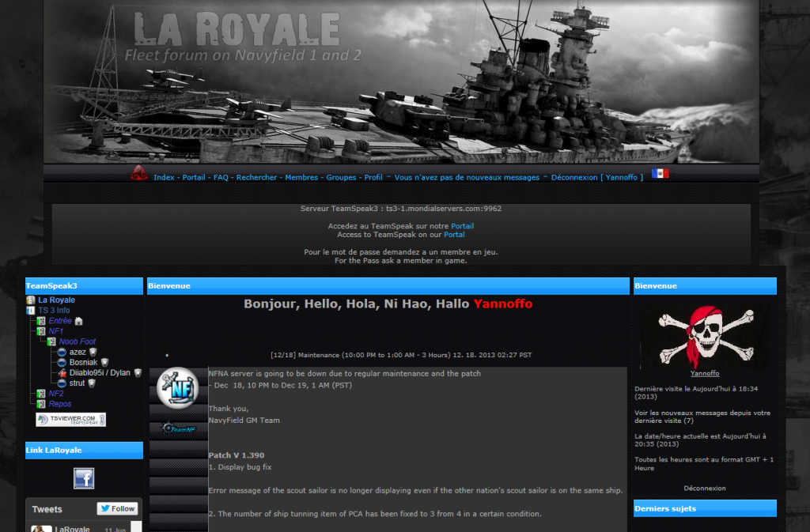Select the NF2 channel
The height and width of the screenshot is (532, 810).
(56, 393)
